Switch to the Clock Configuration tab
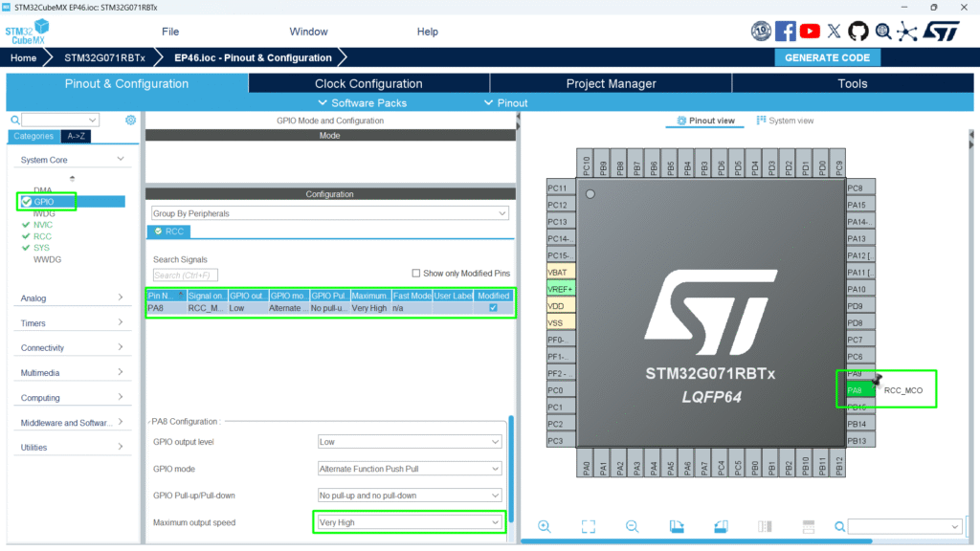The image size is (980, 551). 368,83
